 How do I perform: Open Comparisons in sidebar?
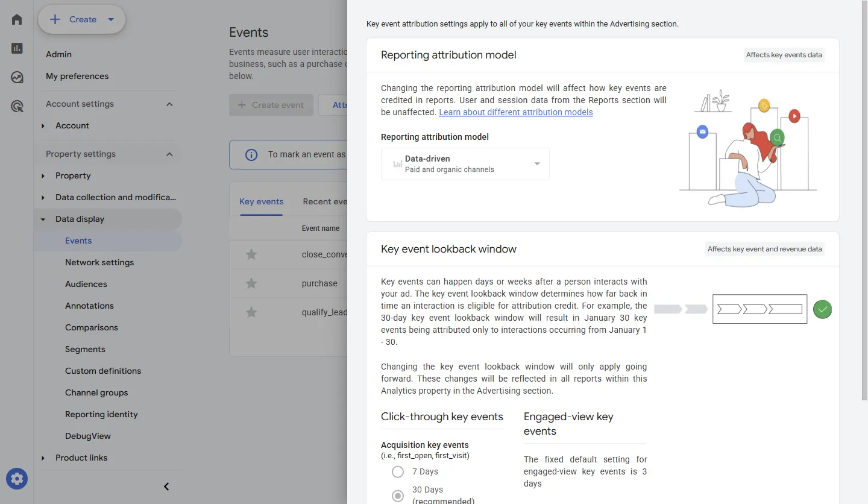tap(92, 327)
